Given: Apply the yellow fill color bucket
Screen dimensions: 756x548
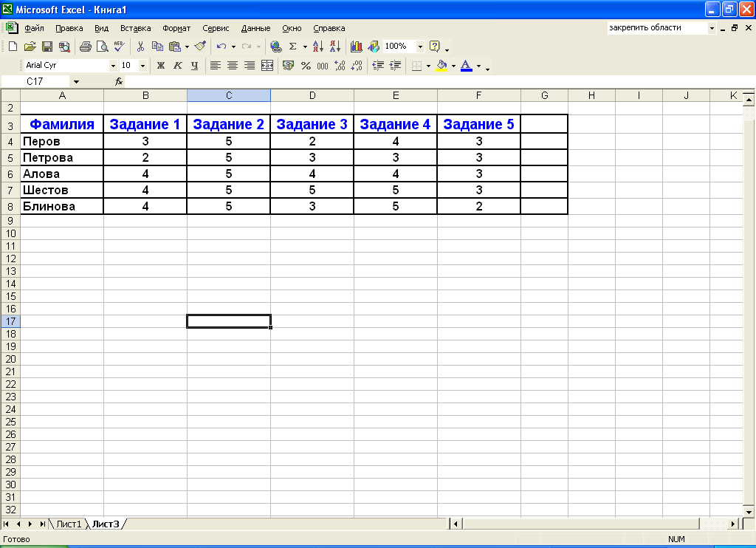Looking at the screenshot, I should (441, 66).
